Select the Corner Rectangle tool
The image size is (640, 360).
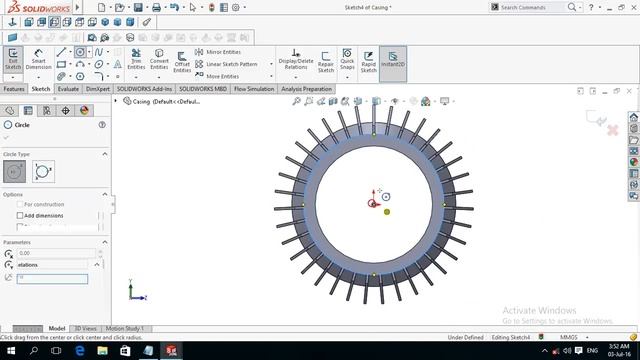[61, 64]
